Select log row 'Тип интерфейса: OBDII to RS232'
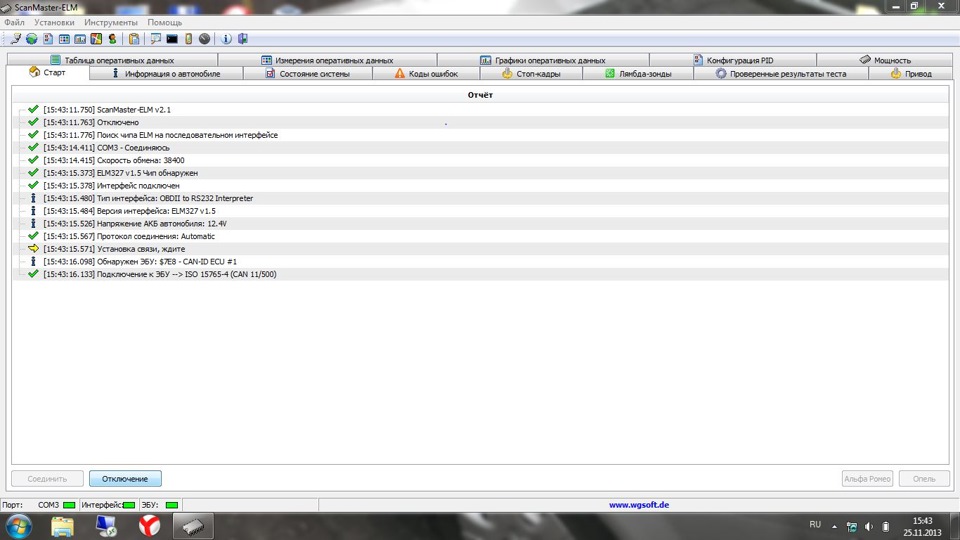The height and width of the screenshot is (540, 960). [480, 198]
